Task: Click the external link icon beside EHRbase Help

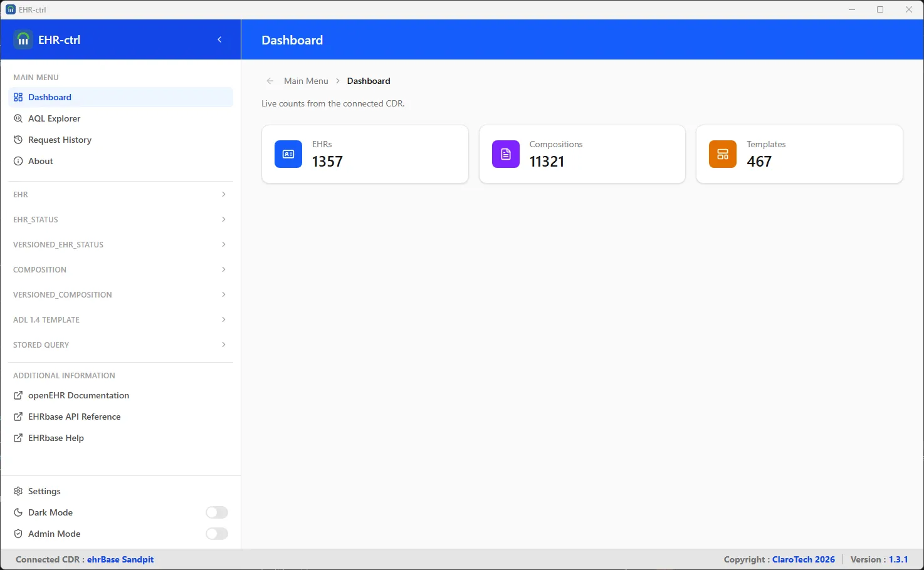Action: tap(18, 438)
